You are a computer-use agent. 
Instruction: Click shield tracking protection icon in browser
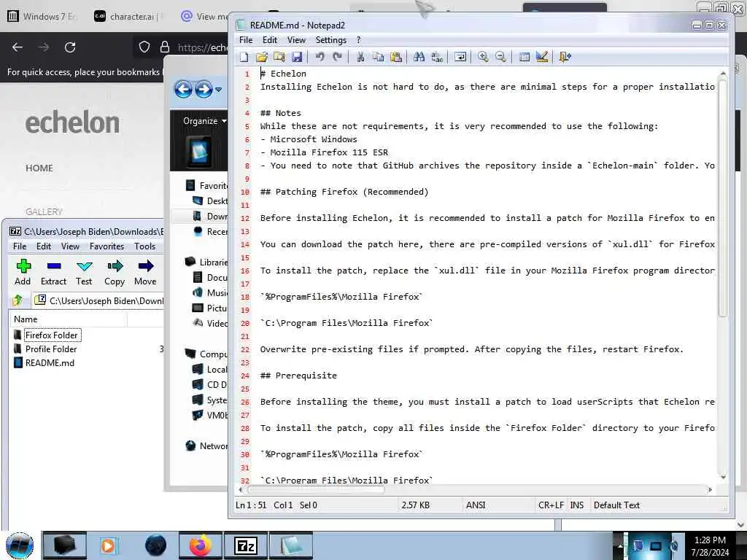144,47
